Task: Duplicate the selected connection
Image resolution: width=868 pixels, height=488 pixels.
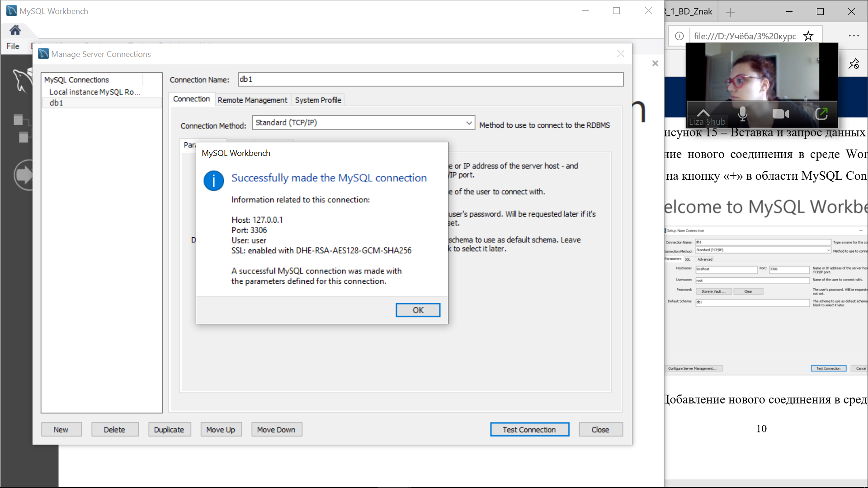Action: (170, 429)
